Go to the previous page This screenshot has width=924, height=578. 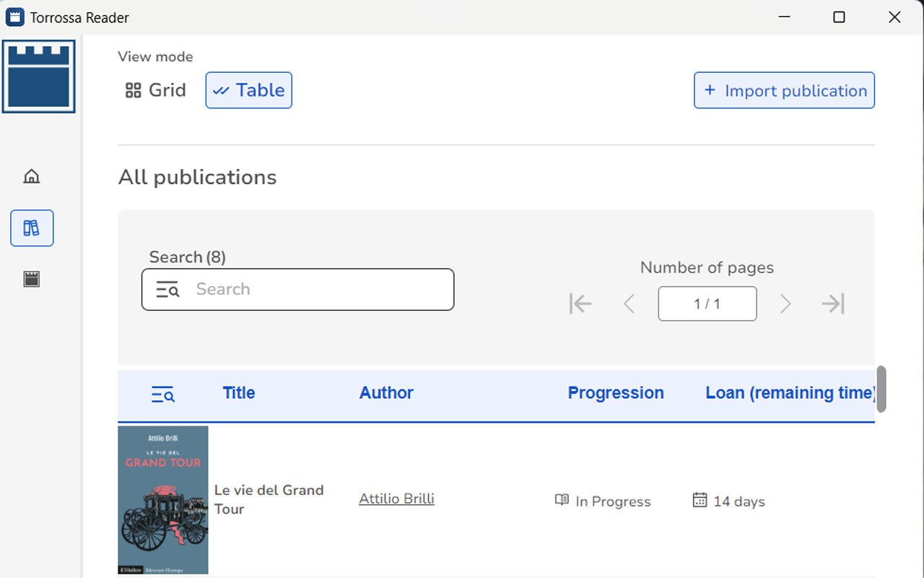629,303
